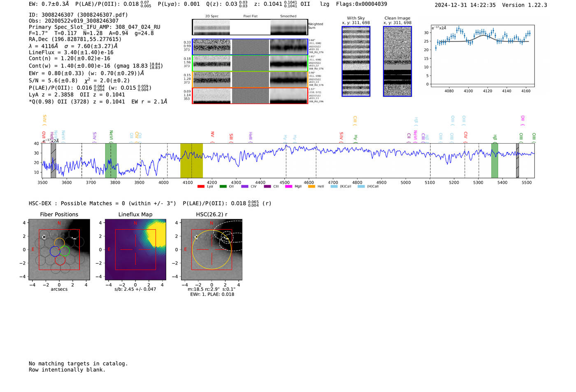This screenshot has height=392, width=576.
Task: Open the Lineflux Map panel
Action: click(135, 250)
